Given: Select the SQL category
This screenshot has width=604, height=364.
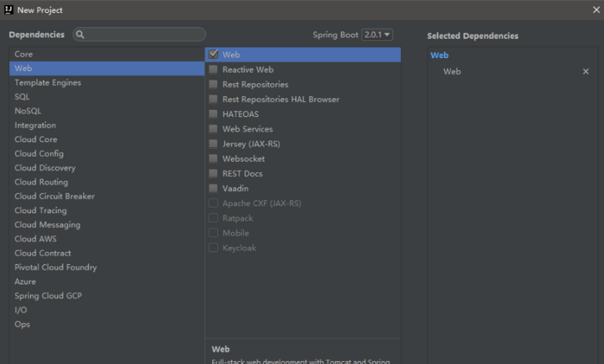Looking at the screenshot, I should (x=23, y=97).
